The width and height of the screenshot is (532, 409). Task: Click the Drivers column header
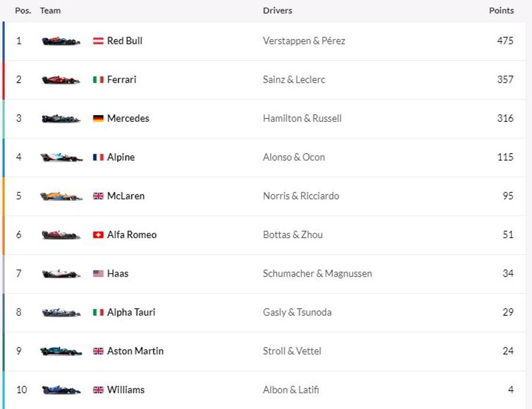(278, 11)
